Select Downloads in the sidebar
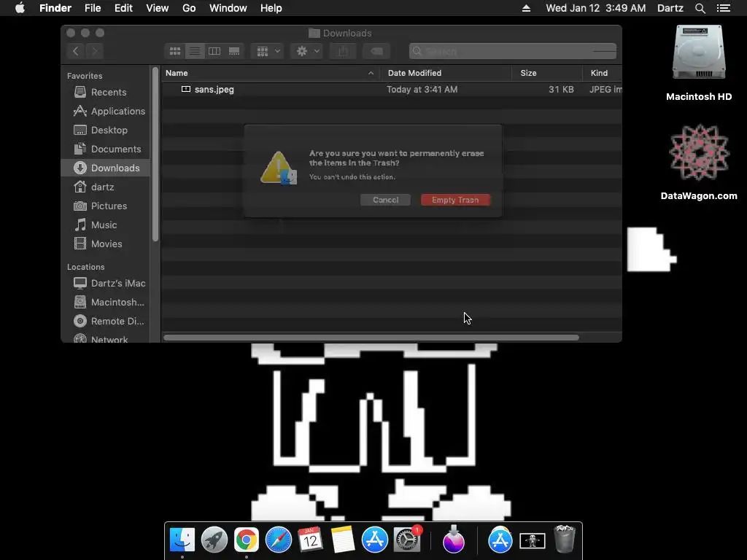Image resolution: width=747 pixels, height=560 pixels. point(106,168)
